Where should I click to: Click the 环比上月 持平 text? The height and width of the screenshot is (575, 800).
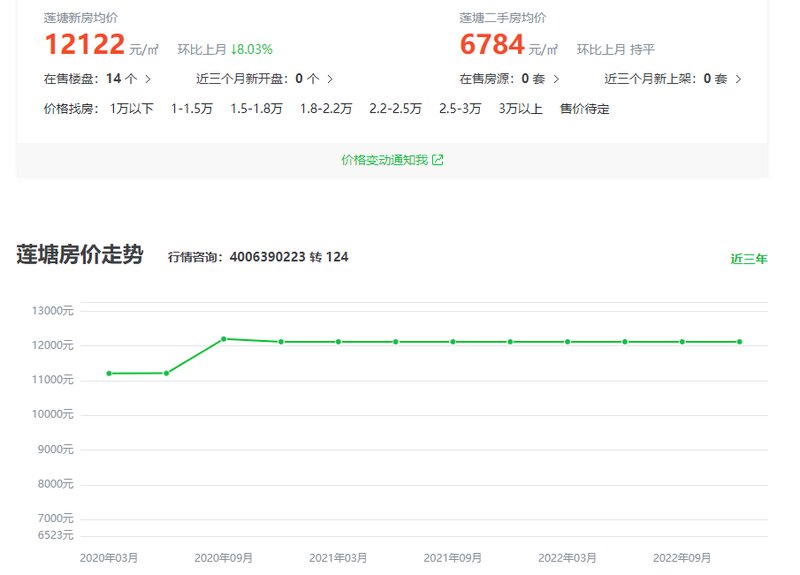615,49
